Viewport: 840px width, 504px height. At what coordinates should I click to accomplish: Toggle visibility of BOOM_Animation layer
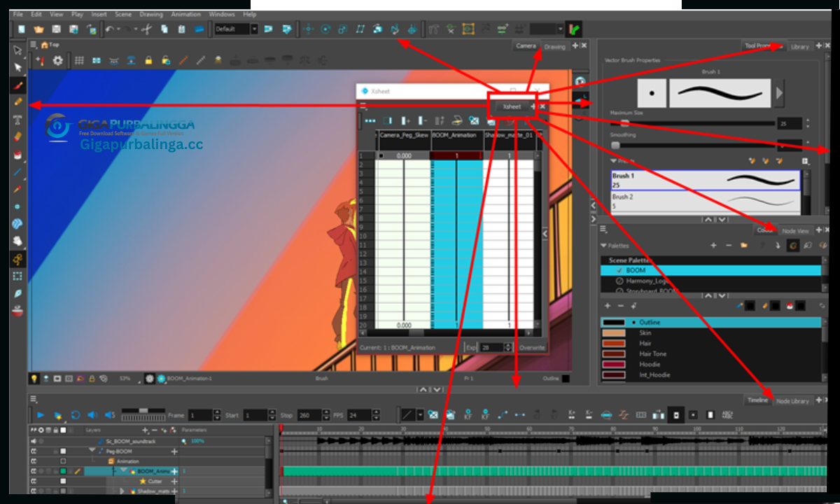click(33, 472)
